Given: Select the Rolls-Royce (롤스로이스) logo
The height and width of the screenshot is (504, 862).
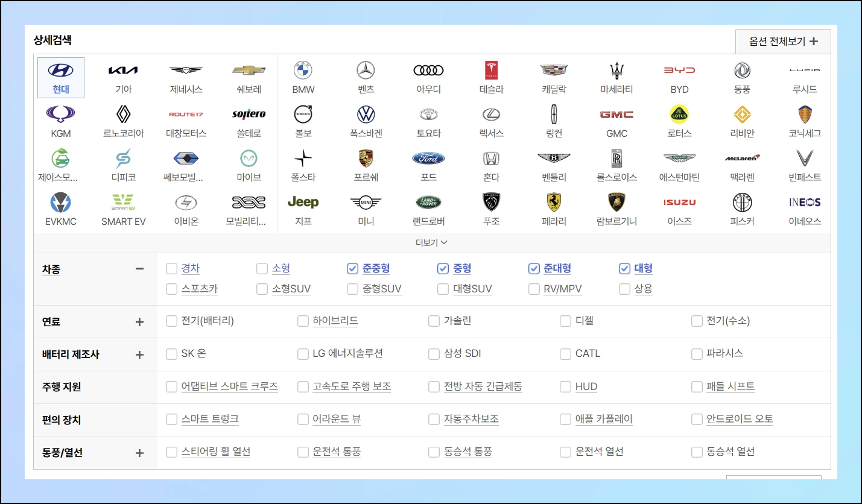Looking at the screenshot, I should point(617,158).
